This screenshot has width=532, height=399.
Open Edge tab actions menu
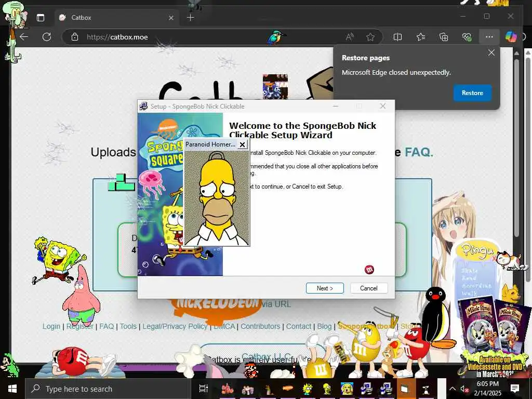point(41,18)
